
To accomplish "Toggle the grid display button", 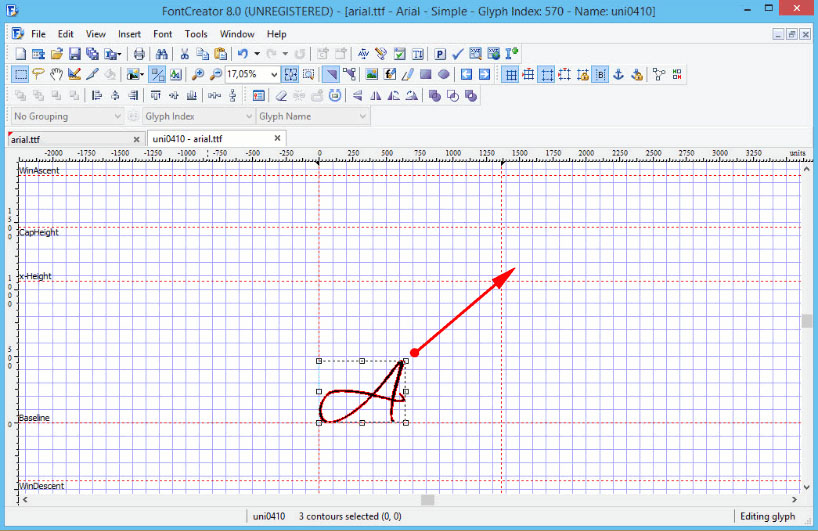I will pos(511,75).
